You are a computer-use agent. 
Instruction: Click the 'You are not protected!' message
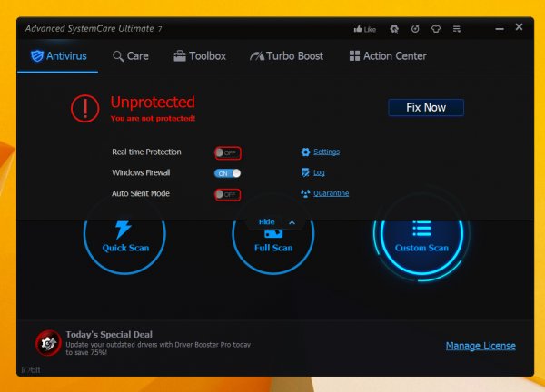click(153, 118)
